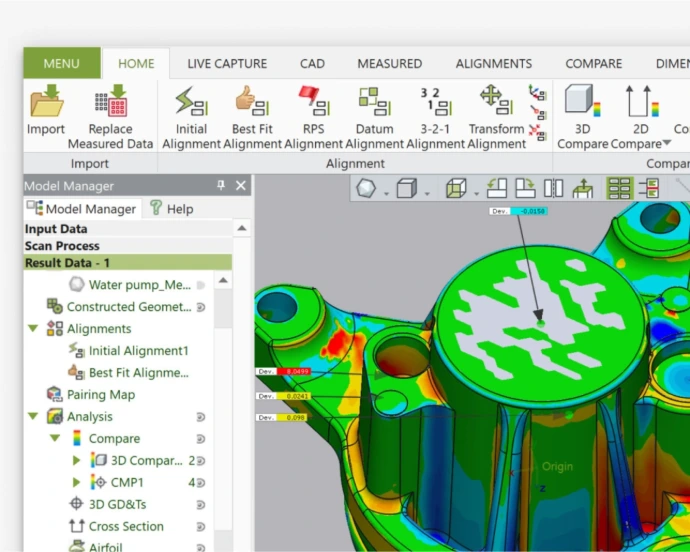Choose the RPS Alignment tool
Image resolution: width=690 pixels, height=552 pixels.
pos(313,102)
